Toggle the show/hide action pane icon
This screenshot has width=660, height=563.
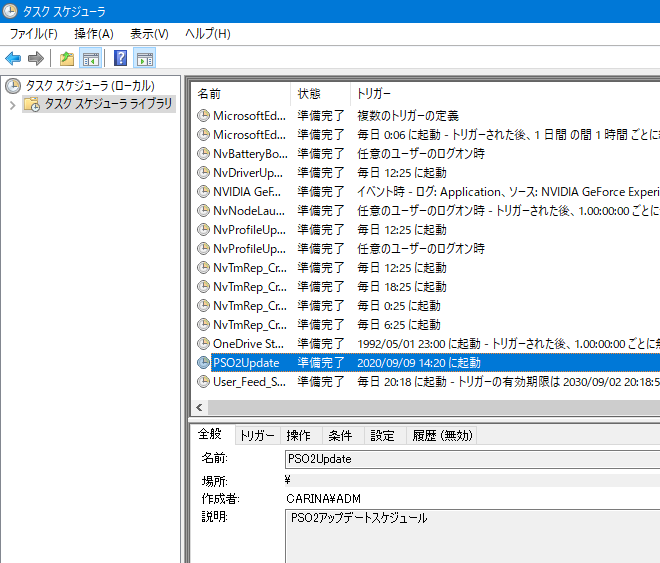coord(145,58)
